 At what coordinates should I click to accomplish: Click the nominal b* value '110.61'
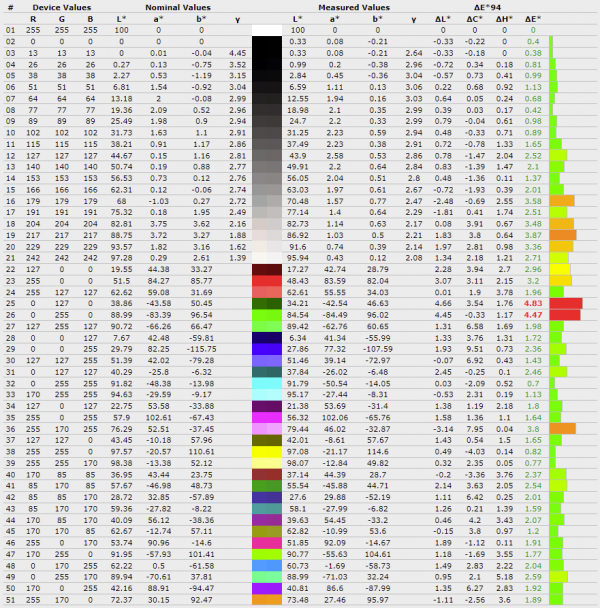(x=201, y=452)
